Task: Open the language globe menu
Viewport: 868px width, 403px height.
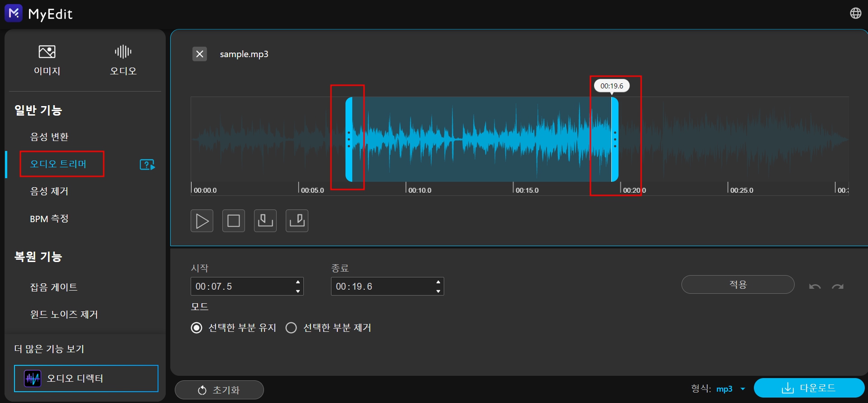Action: pos(855,13)
